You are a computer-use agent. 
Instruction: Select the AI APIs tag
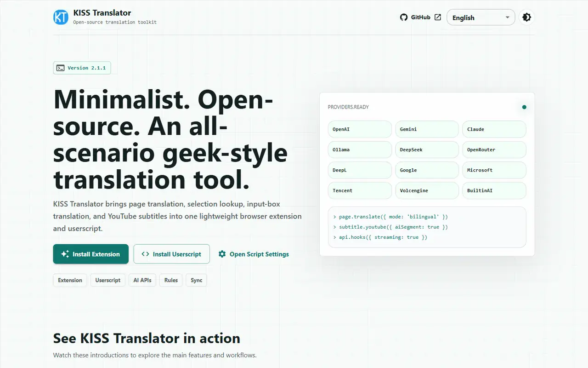point(142,280)
